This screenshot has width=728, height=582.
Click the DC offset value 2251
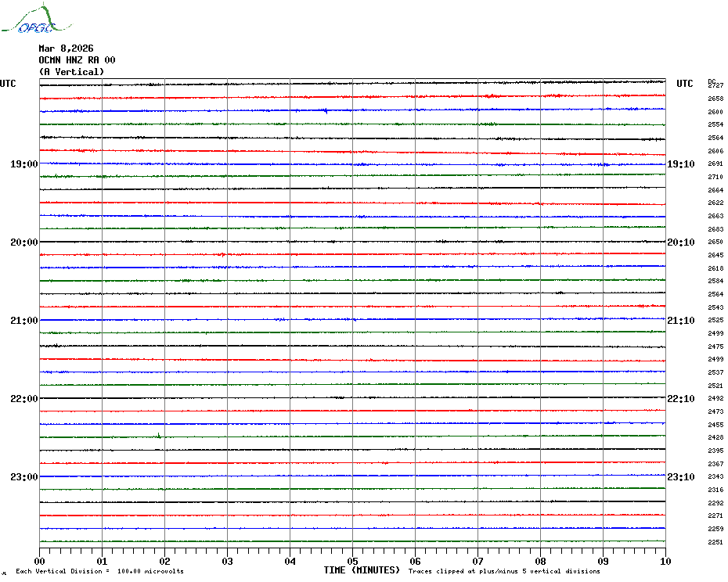pyautogui.click(x=715, y=542)
